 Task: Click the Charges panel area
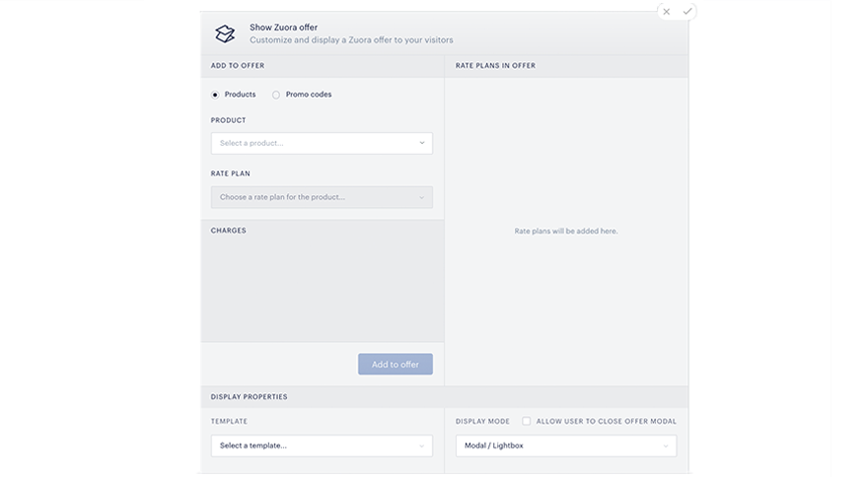point(323,281)
